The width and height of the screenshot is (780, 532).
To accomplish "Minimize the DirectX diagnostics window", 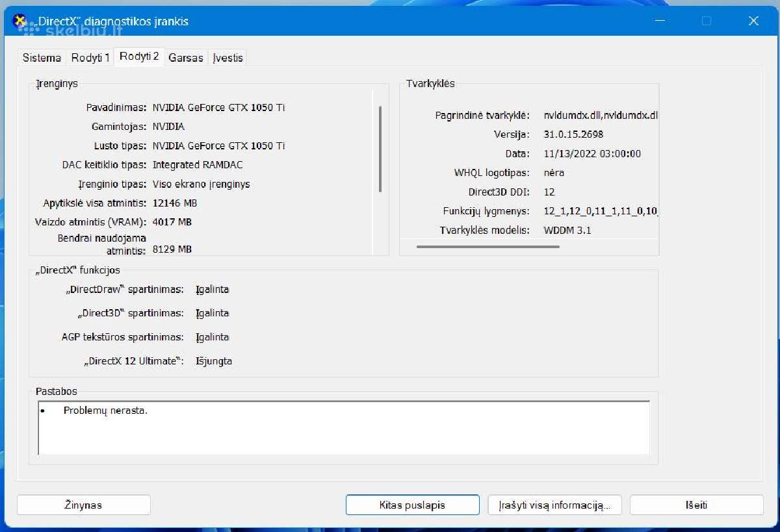I will tap(660, 21).
